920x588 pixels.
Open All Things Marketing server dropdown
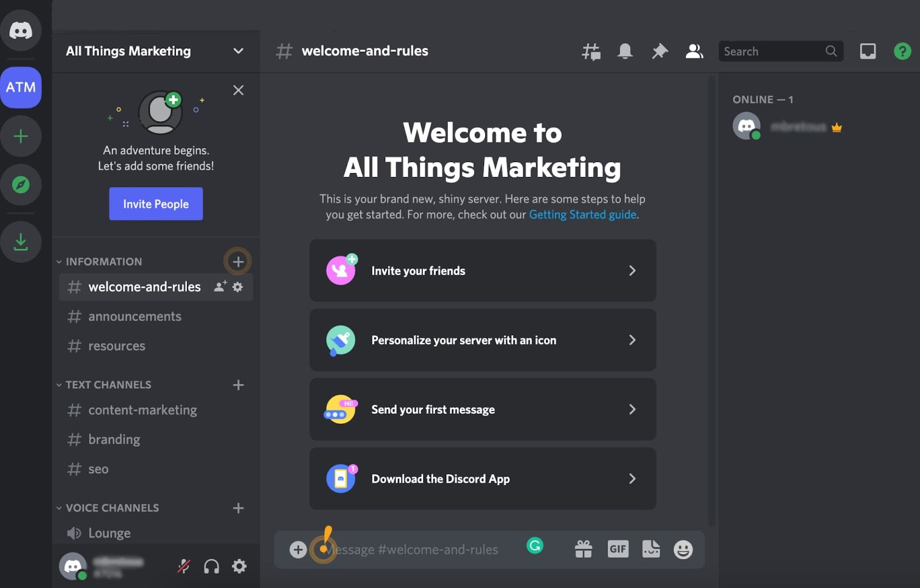[238, 51]
